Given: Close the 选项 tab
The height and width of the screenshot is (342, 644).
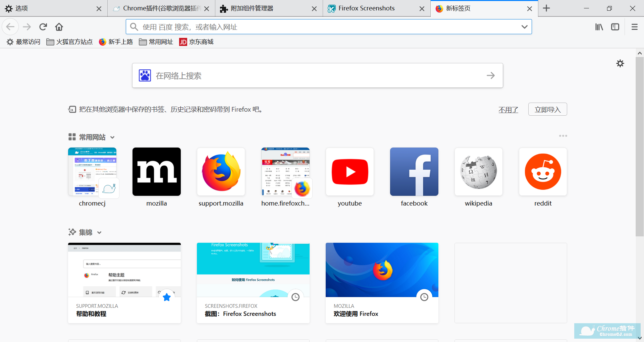Looking at the screenshot, I should pyautogui.click(x=99, y=9).
